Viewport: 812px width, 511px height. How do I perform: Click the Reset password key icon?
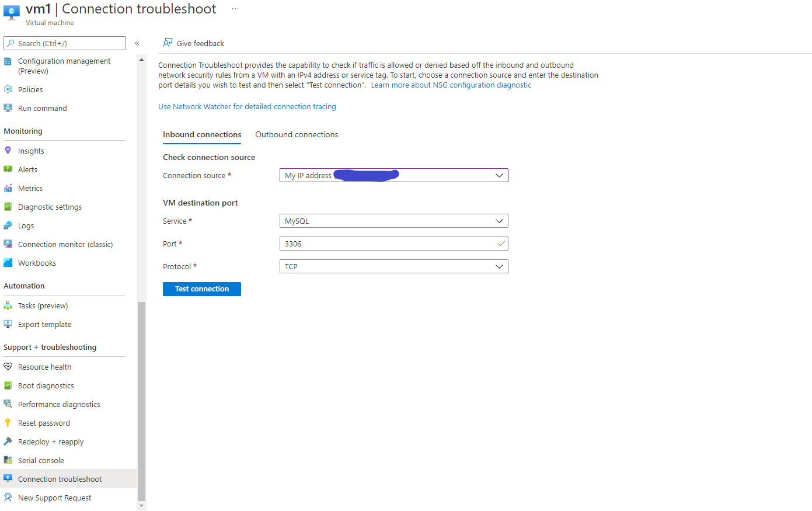[8, 423]
